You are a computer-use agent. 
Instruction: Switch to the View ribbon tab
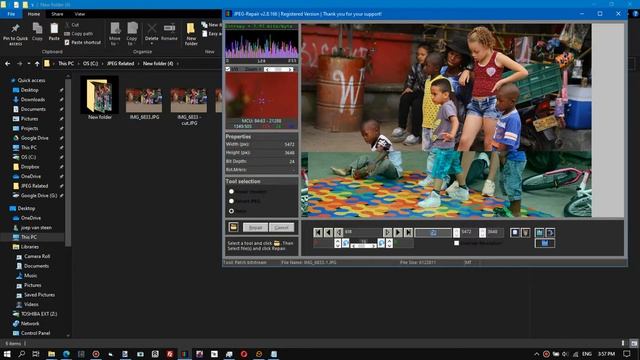click(80, 14)
